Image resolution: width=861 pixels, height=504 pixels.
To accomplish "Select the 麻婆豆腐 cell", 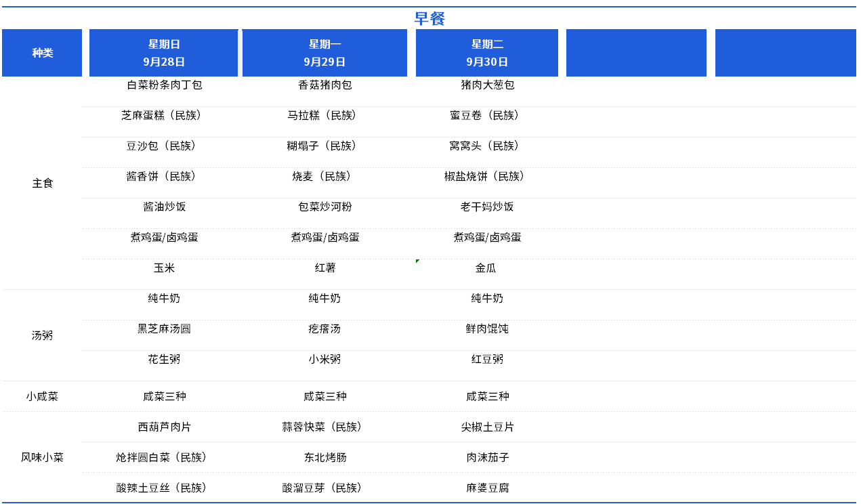I will (487, 488).
